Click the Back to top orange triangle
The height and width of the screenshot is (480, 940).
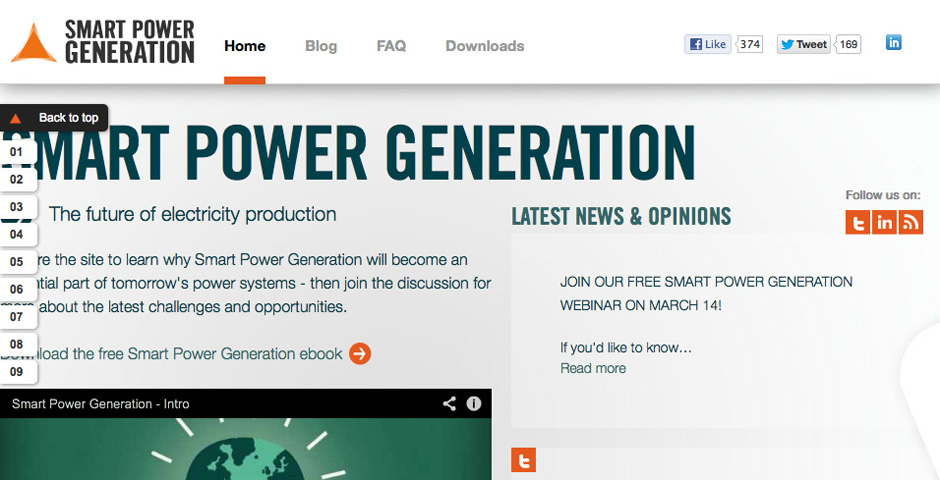(x=16, y=118)
